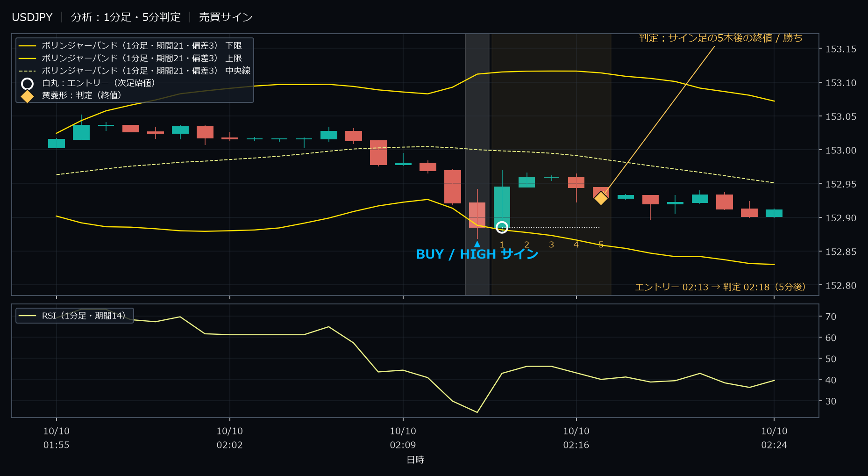
Task: Click the RSI（1分足・期間14）legend label
Action: tap(84, 316)
